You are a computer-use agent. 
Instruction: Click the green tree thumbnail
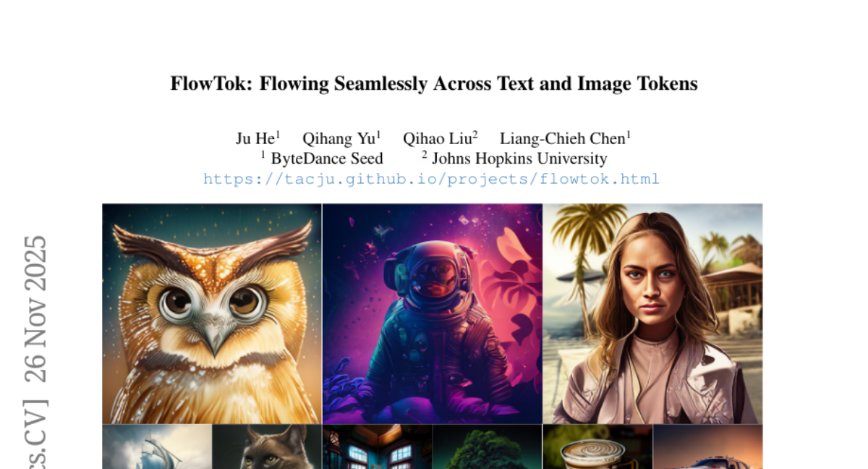488,447
